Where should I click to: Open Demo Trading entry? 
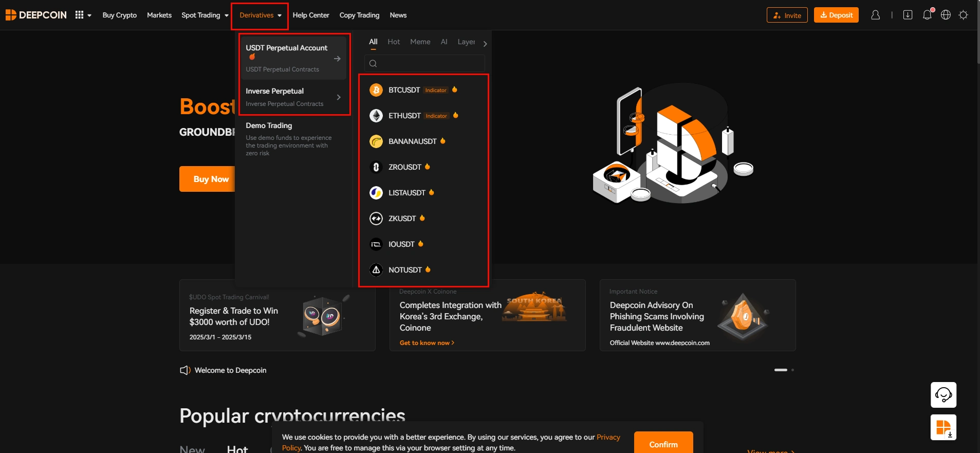pos(293,139)
